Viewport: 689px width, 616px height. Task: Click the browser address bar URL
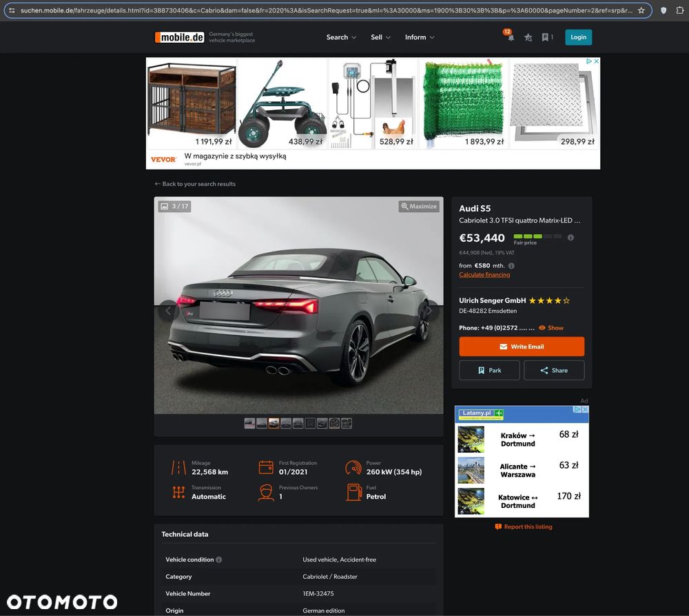(326, 10)
